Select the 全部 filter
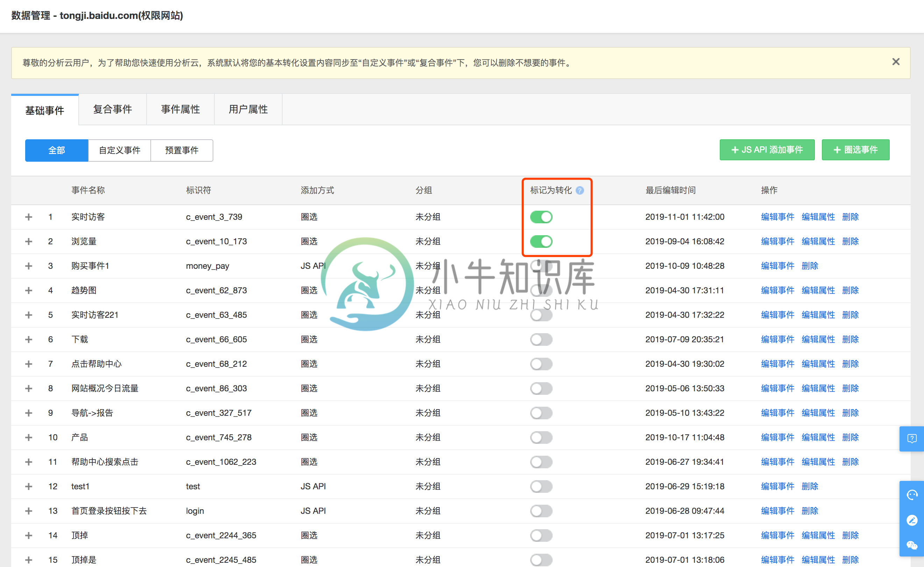This screenshot has height=567, width=924. point(57,150)
